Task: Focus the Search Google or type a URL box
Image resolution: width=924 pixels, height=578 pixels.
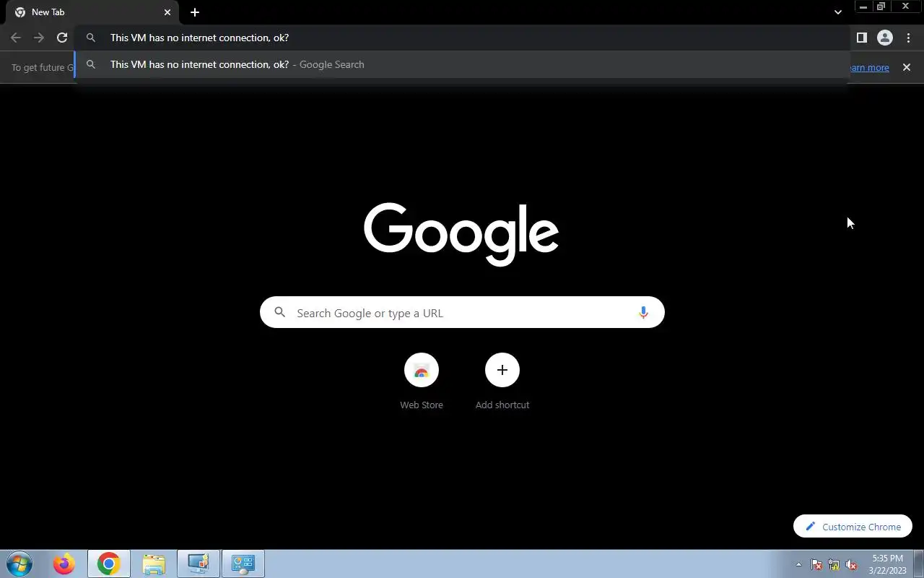Action: coord(462,312)
